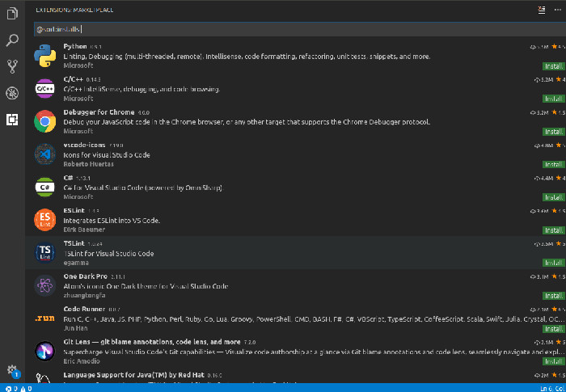The height and width of the screenshot is (392, 566).
Task: Open the Explorer view in activity bar
Action: tap(12, 13)
